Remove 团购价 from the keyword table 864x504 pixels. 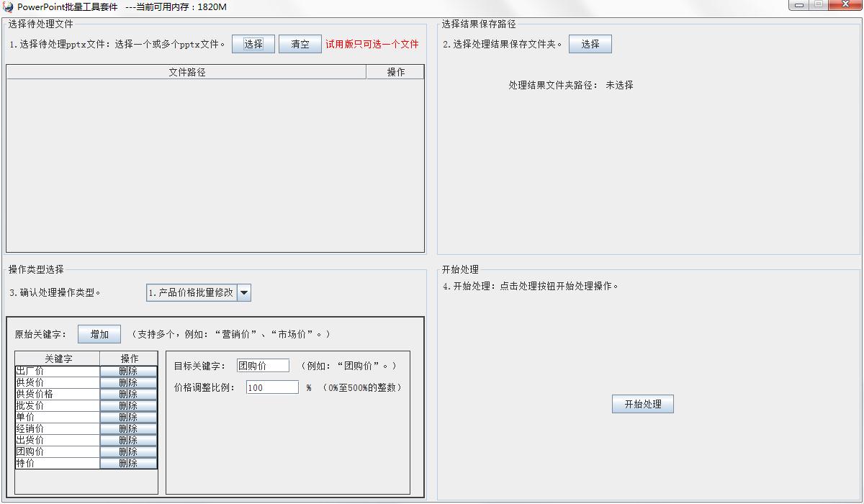point(128,451)
